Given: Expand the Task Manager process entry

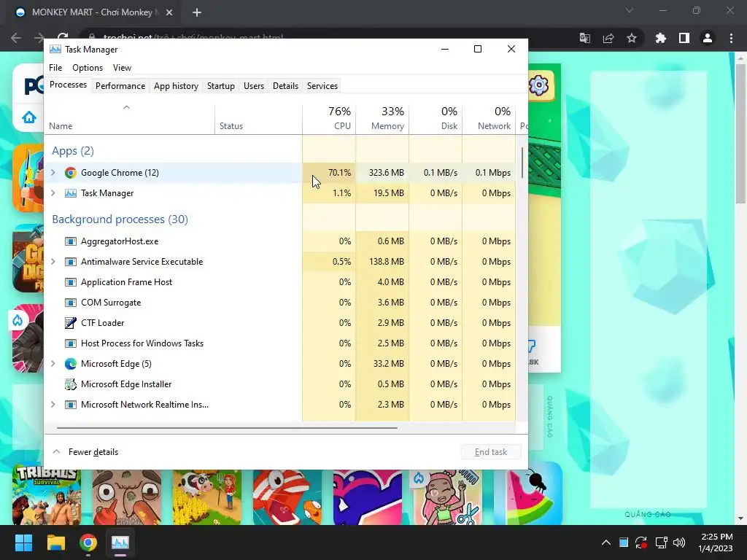Looking at the screenshot, I should (53, 193).
